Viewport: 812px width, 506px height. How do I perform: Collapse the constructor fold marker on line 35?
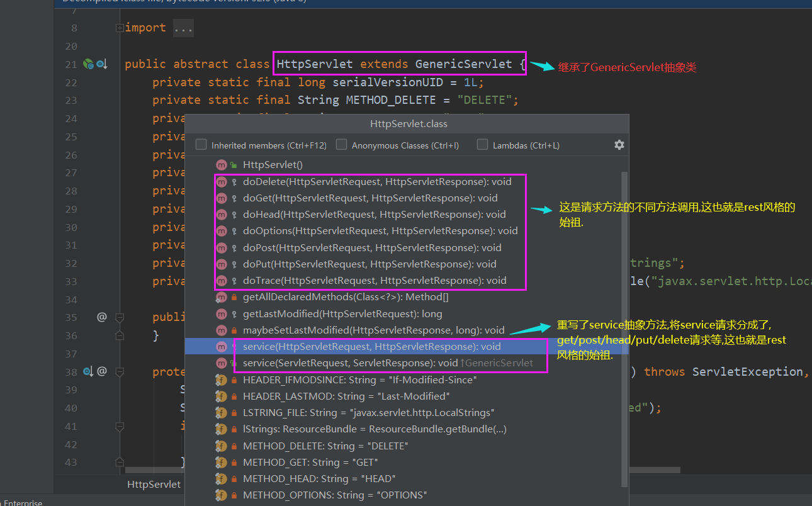(x=120, y=317)
